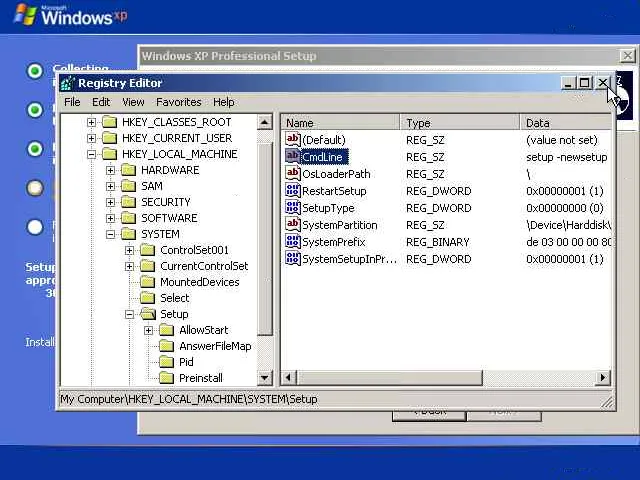
Task: Click the '0x00000000 (0)' data cell
Action: (564, 208)
